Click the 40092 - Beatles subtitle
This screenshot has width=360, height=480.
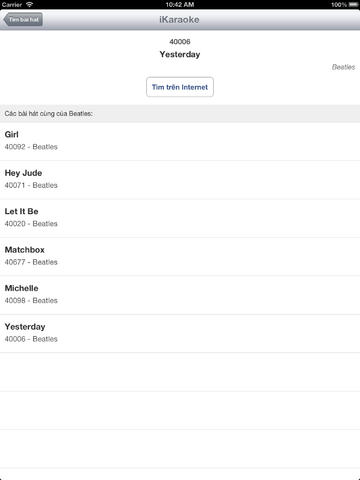pyautogui.click(x=31, y=147)
